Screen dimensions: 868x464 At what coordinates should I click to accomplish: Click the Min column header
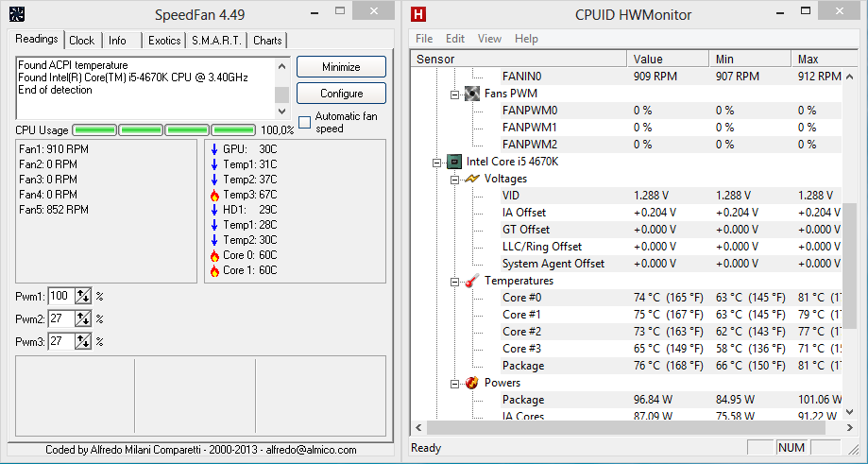pos(750,59)
